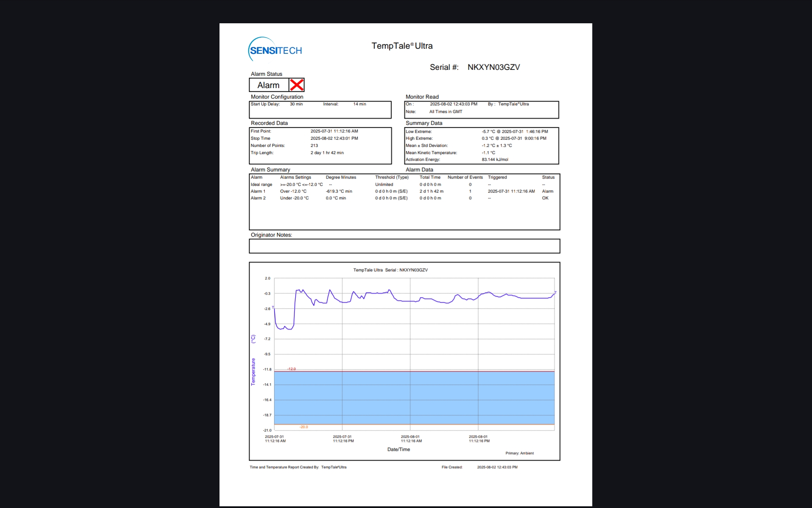Click the Start Up Delay 30 min value
Image resolution: width=812 pixels, height=508 pixels.
tap(296, 104)
